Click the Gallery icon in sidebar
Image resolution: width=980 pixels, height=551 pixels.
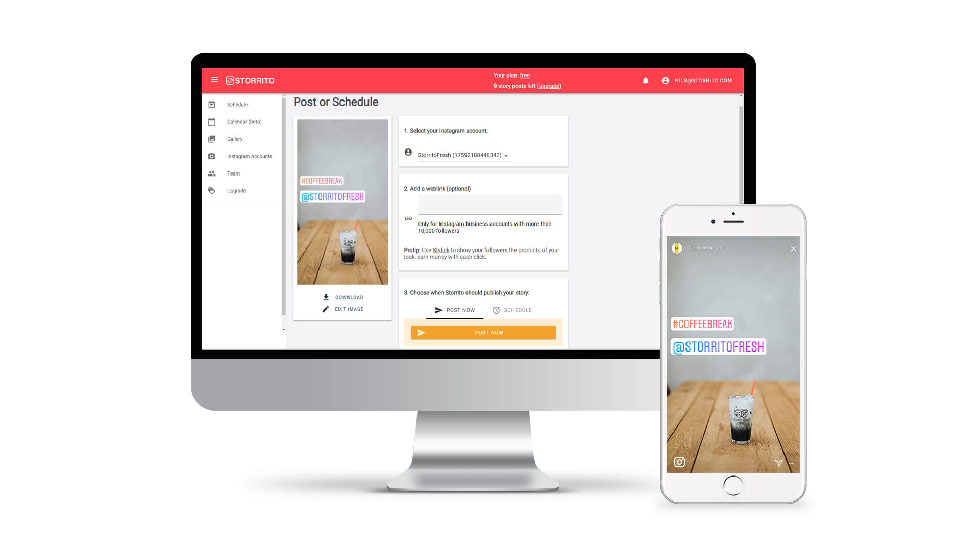coord(211,139)
